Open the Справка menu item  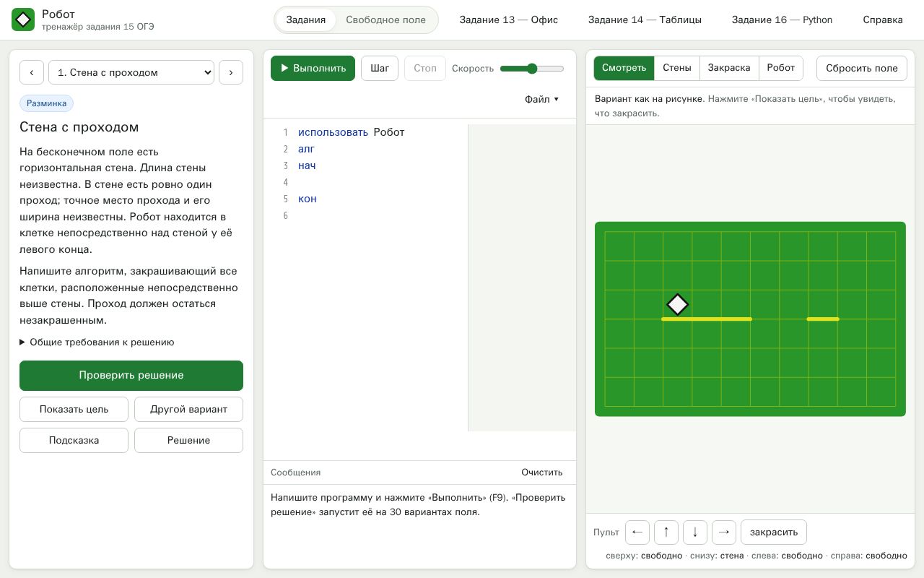click(x=883, y=20)
